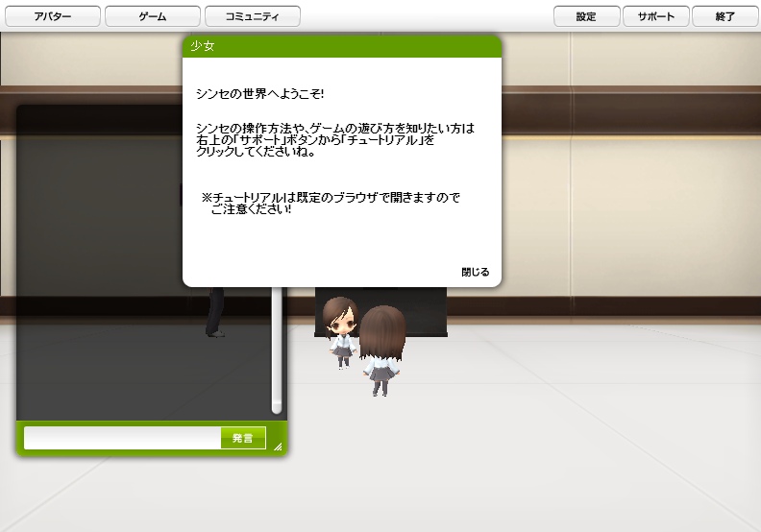
Task: Close the dialog with 閉じる
Action: [x=475, y=272]
